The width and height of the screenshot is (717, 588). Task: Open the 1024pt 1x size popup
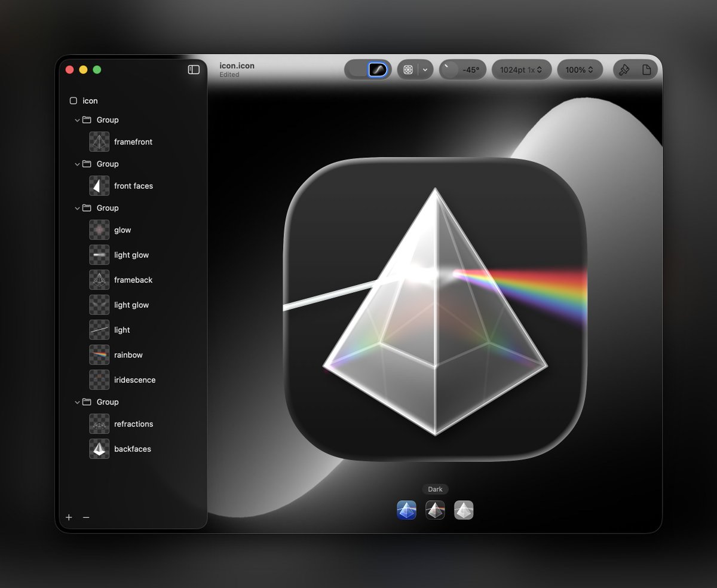[x=521, y=70]
